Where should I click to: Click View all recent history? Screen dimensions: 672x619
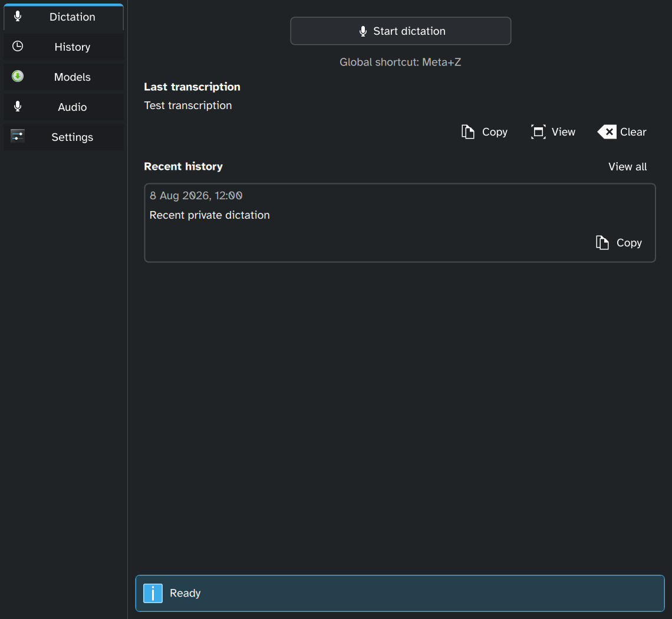point(627,167)
